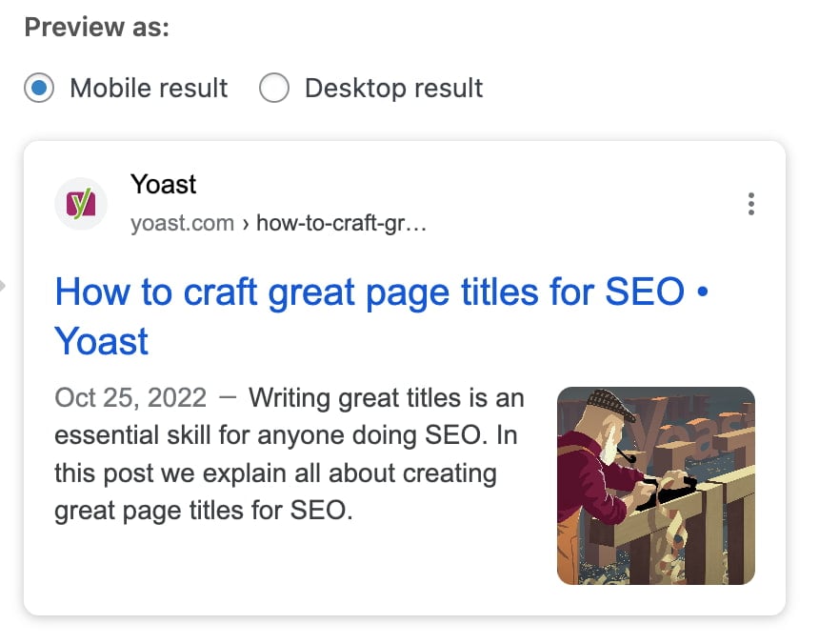Click the meta description snippet text
Screen dimensions: 819x644
tap(286, 454)
